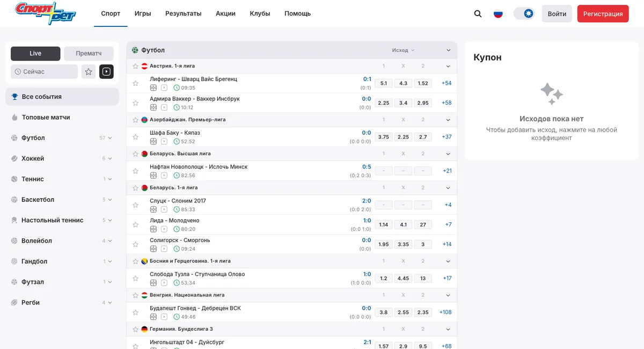Click star next to Германия. Бундеслига 3

pos(136,329)
